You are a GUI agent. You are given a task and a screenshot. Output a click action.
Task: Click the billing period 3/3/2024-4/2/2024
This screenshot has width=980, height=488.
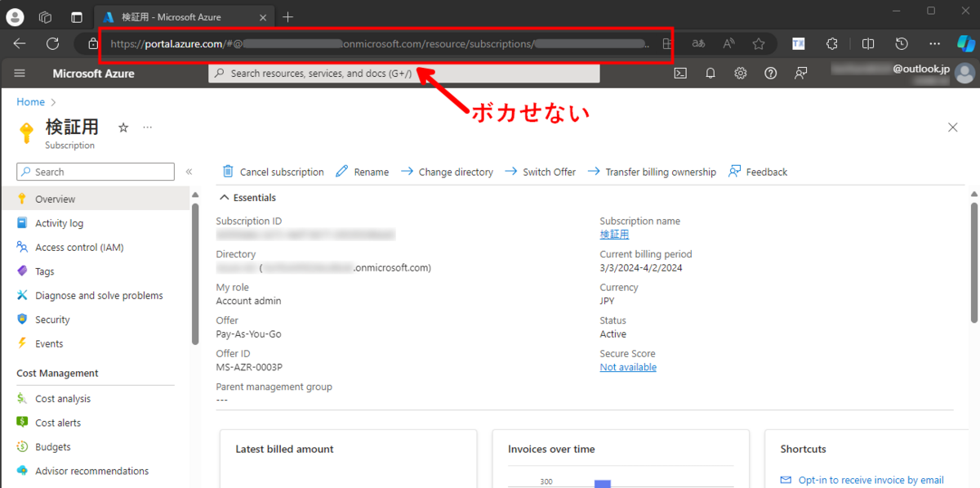pyautogui.click(x=641, y=267)
